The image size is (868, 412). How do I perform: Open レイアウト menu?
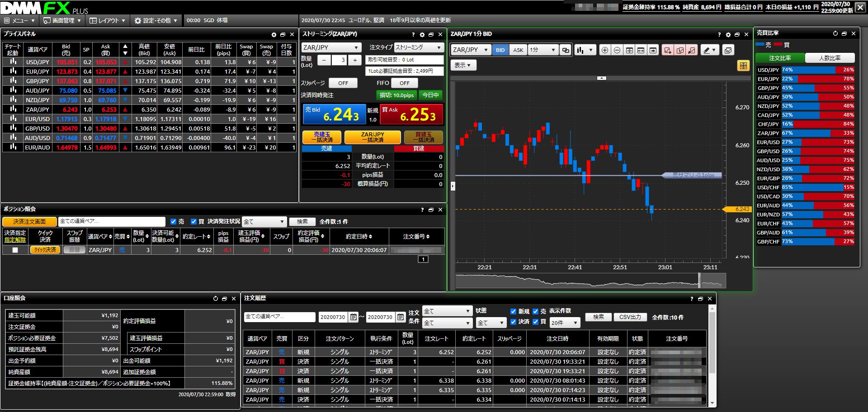click(108, 20)
